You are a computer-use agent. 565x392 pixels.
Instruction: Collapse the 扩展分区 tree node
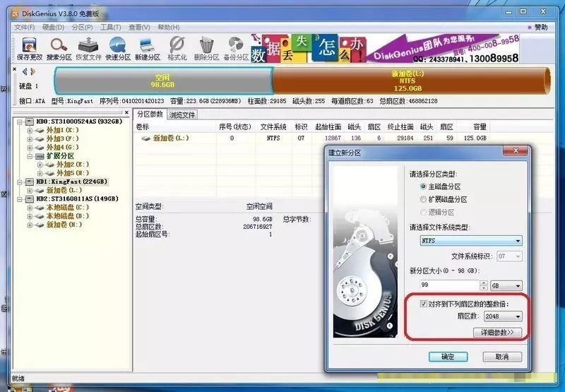[x=30, y=156]
